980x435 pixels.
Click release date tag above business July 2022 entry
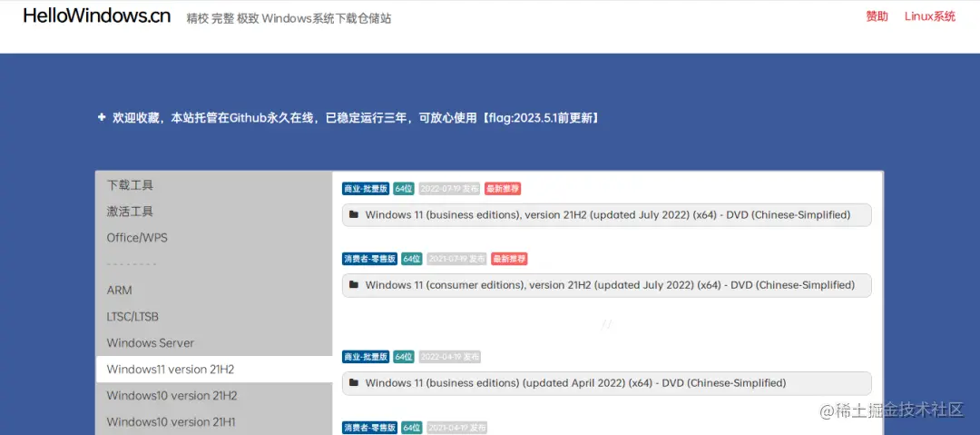(449, 188)
